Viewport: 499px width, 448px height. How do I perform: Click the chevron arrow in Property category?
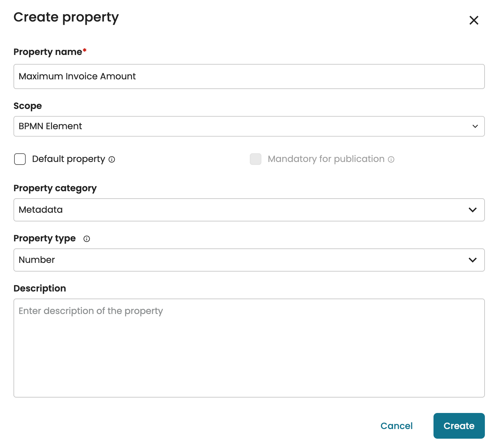click(x=473, y=210)
